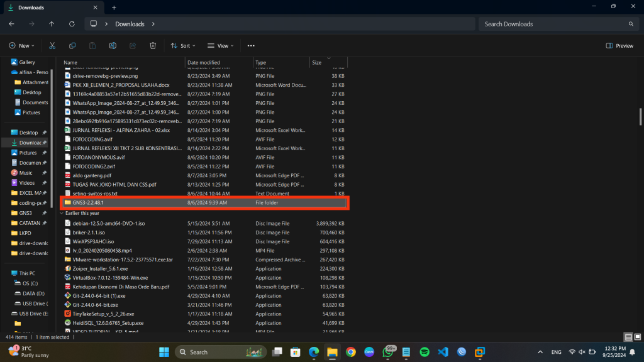Open the 'See more' three-dots menu
Viewport: 644px width, 362px height.
(251, 46)
